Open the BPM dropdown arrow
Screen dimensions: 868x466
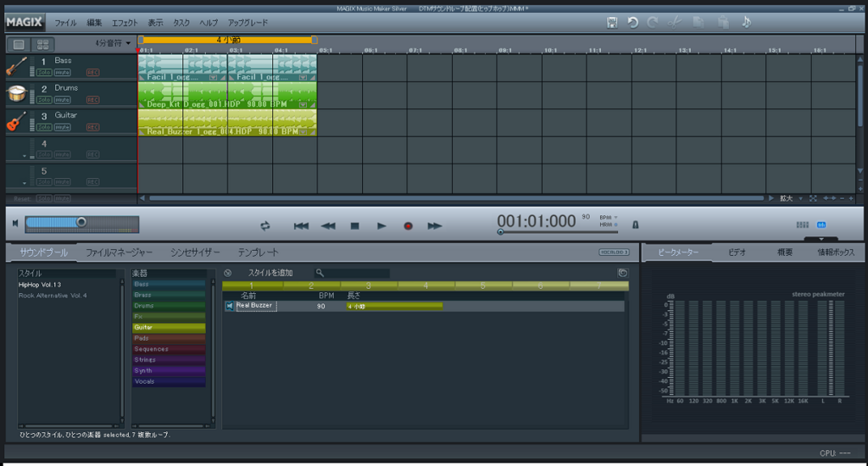click(615, 218)
